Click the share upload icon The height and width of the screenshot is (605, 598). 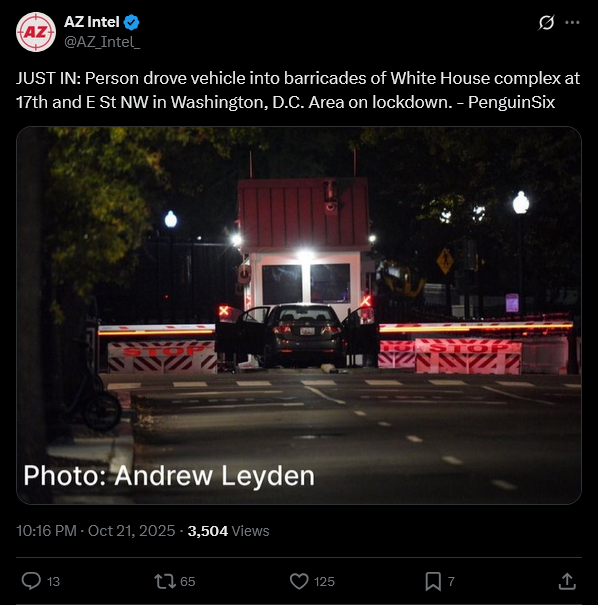point(567,581)
